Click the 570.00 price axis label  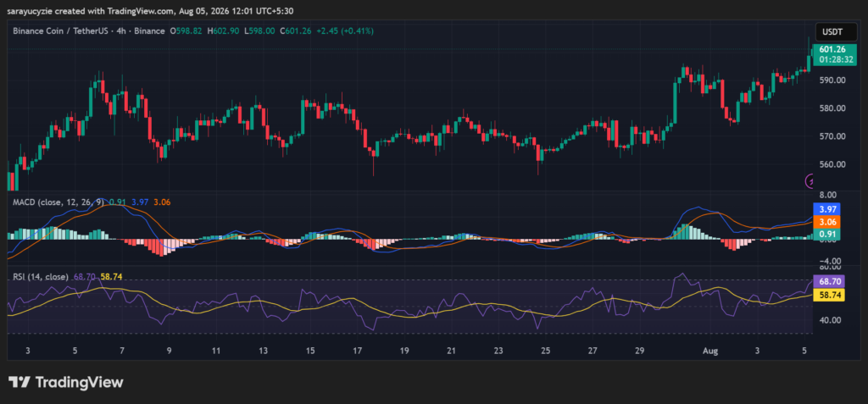coord(832,136)
